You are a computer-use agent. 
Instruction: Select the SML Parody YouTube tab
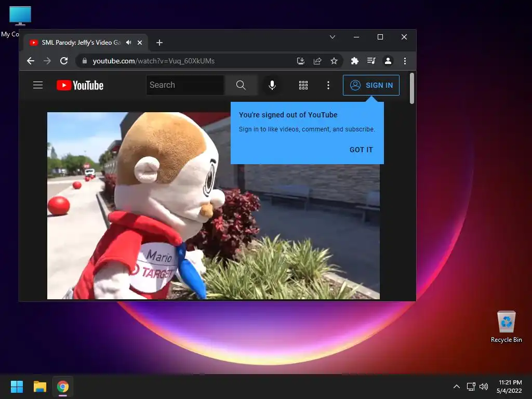click(86, 43)
